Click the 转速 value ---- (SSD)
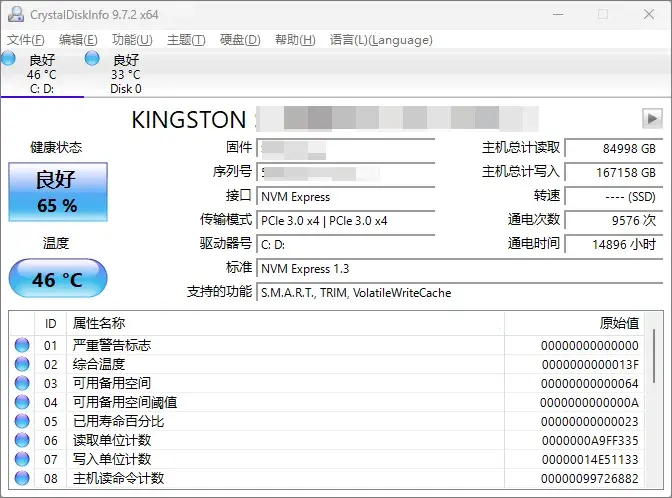 pos(614,197)
